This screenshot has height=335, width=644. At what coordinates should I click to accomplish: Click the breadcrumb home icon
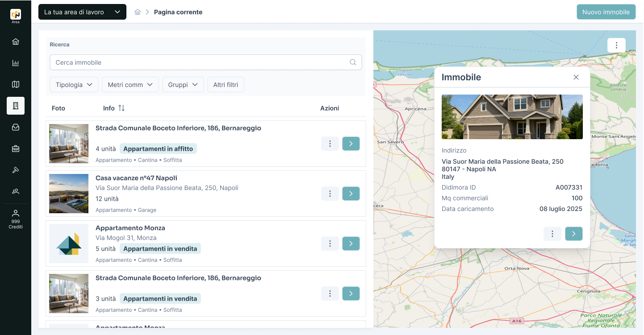pyautogui.click(x=138, y=12)
